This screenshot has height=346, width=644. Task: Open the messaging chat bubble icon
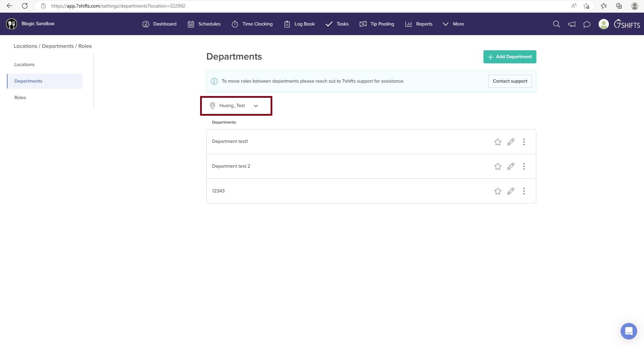587,24
